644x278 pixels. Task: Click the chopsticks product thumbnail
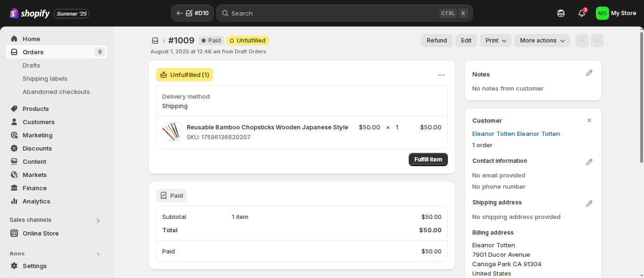tap(172, 132)
